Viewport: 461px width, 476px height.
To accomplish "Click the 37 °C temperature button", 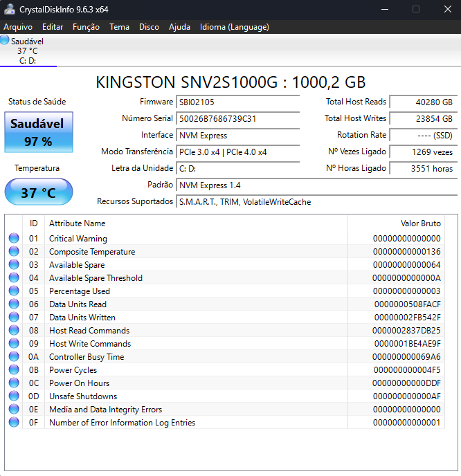I will point(39,192).
